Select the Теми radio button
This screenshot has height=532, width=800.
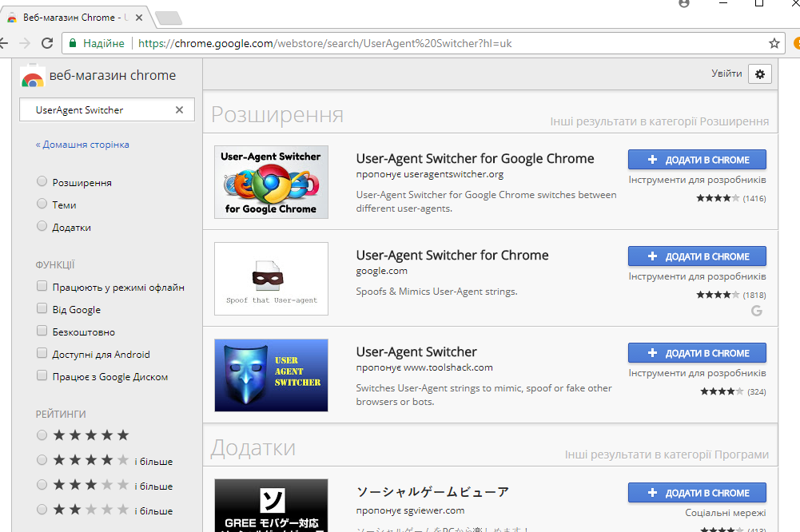(x=42, y=204)
